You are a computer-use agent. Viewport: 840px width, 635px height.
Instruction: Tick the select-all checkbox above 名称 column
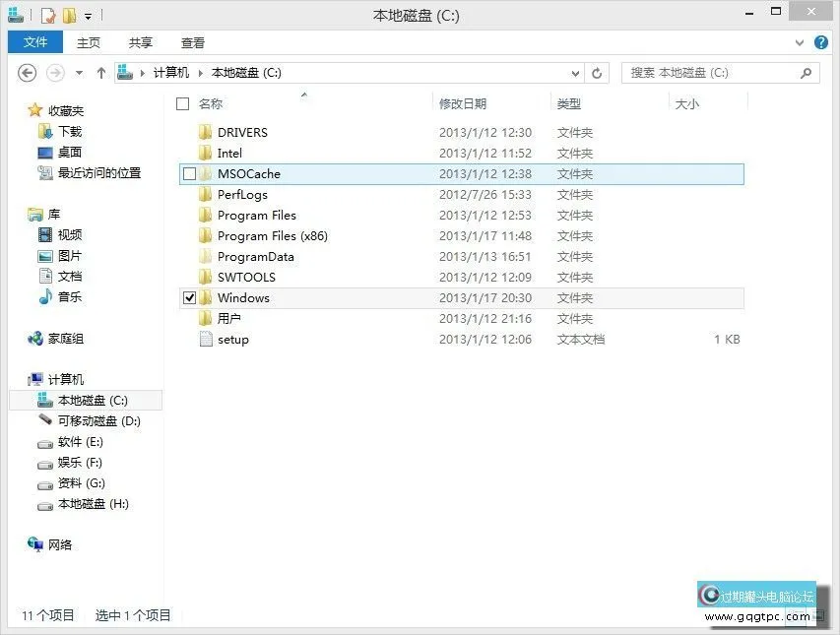click(x=182, y=103)
